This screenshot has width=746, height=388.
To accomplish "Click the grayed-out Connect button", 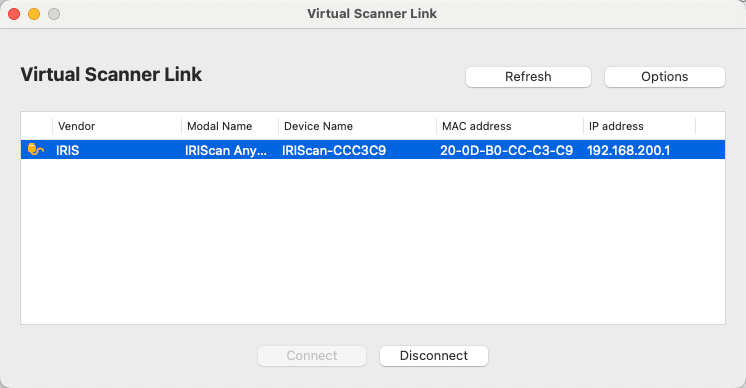I will point(312,356).
